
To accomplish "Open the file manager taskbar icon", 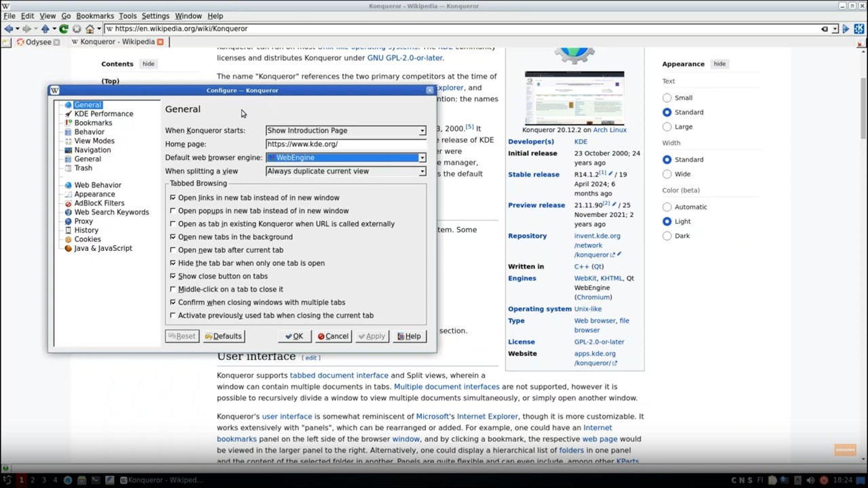I will click(81, 480).
